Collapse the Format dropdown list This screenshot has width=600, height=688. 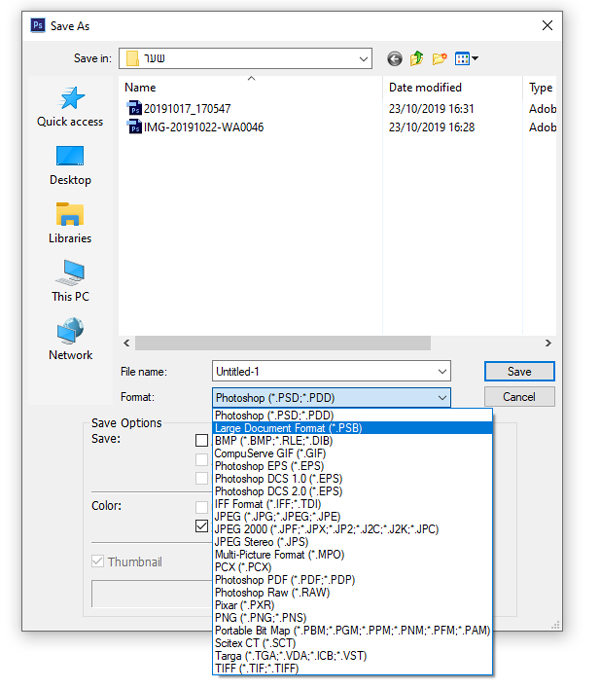442,398
